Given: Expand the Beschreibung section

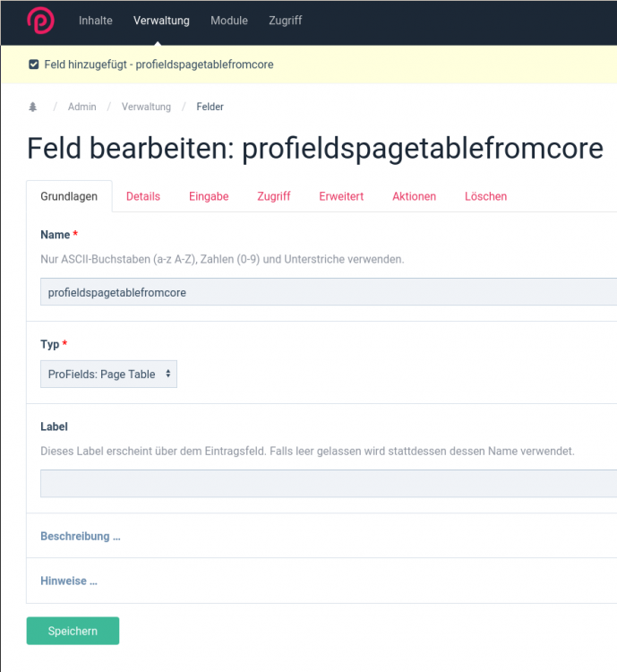Looking at the screenshot, I should [x=81, y=536].
